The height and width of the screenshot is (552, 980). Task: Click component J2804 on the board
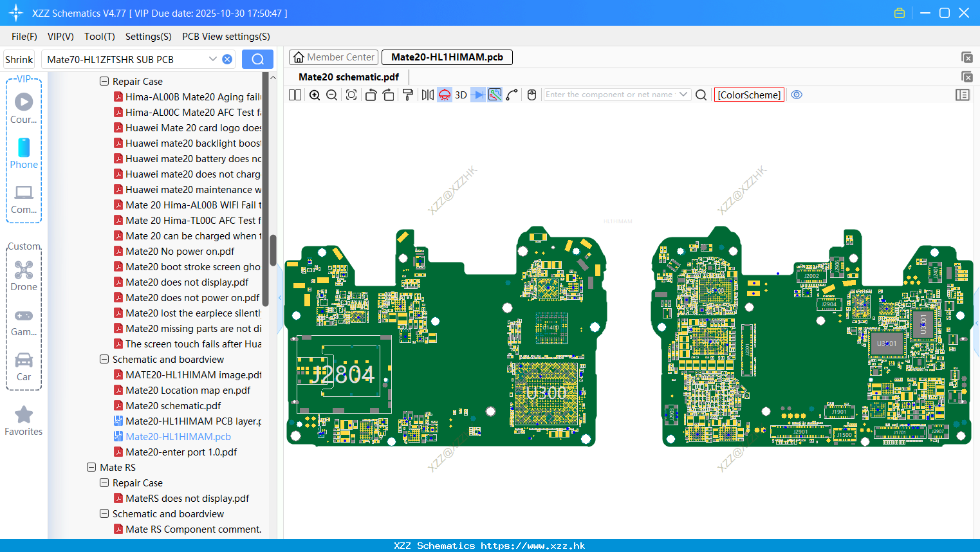pyautogui.click(x=342, y=374)
